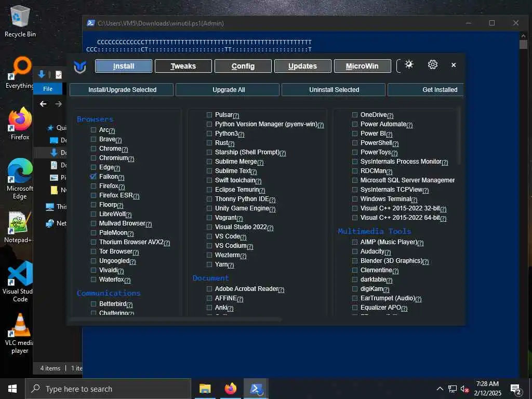Check the Tor Browser checkbox

click(94, 251)
